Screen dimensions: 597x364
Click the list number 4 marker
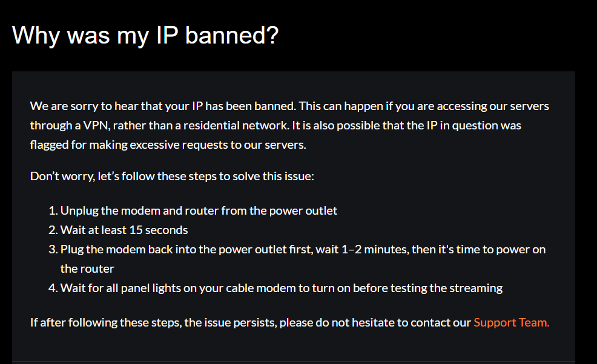[53, 288]
